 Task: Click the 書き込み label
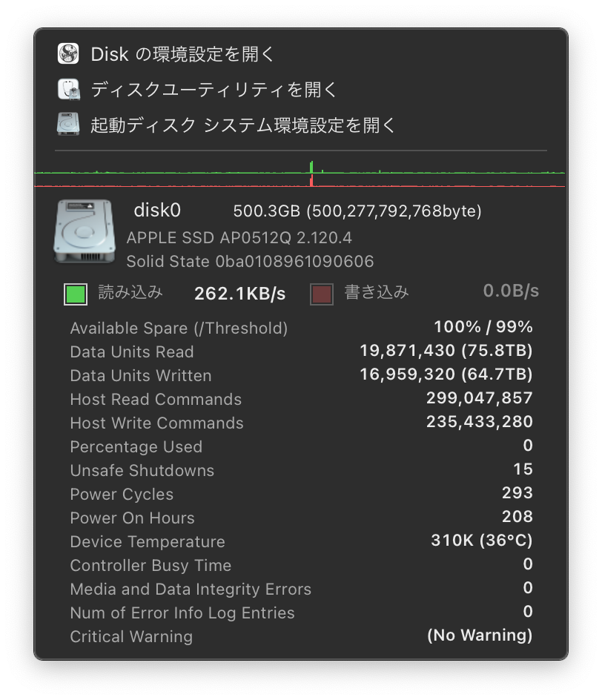[x=377, y=292]
